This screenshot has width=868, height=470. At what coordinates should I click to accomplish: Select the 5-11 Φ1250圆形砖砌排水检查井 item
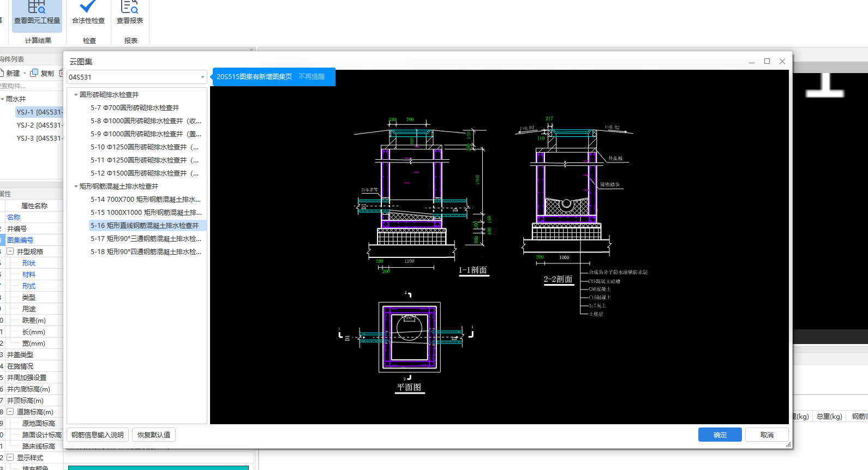(x=145, y=160)
